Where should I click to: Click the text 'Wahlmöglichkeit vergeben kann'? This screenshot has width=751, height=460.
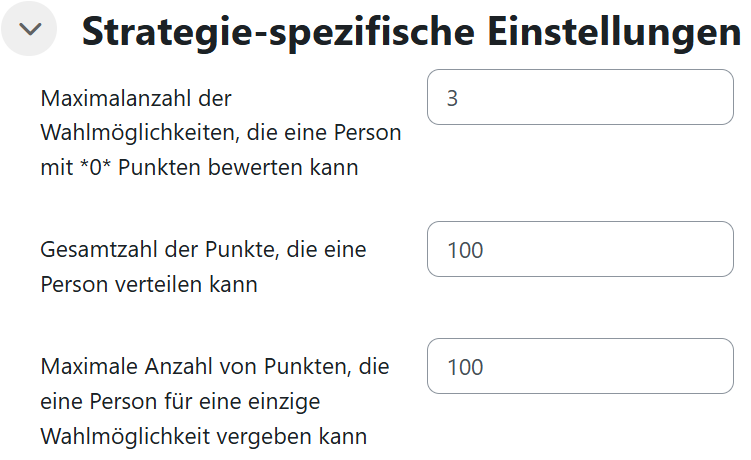[203, 437]
